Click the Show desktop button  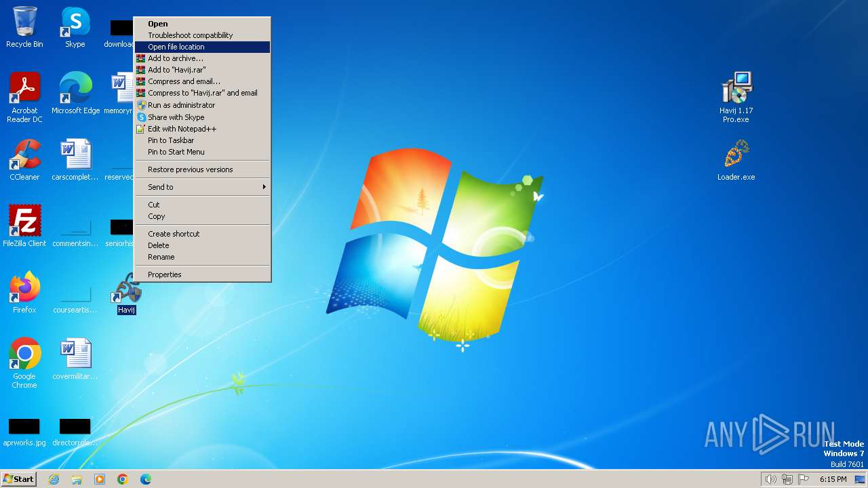[860, 479]
